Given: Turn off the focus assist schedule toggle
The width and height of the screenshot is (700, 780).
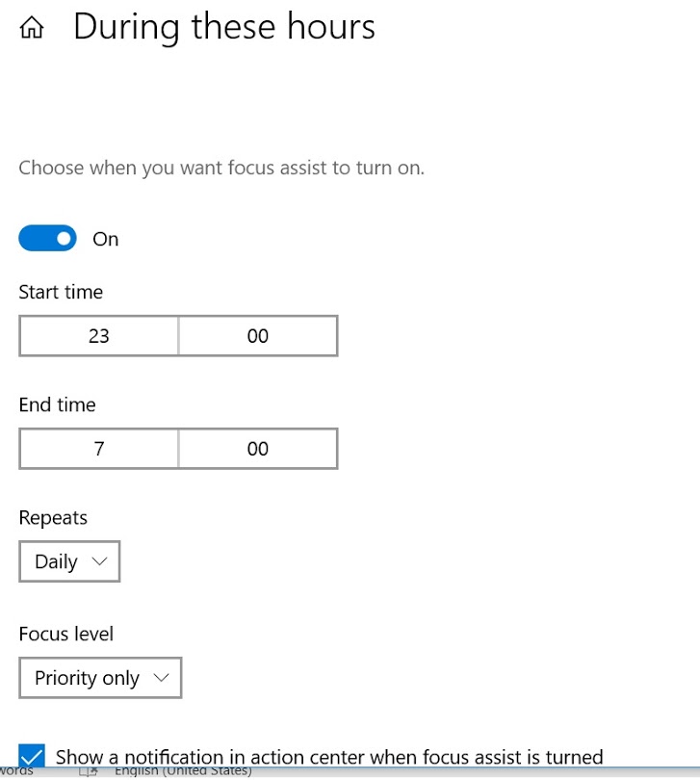Looking at the screenshot, I should click(47, 239).
